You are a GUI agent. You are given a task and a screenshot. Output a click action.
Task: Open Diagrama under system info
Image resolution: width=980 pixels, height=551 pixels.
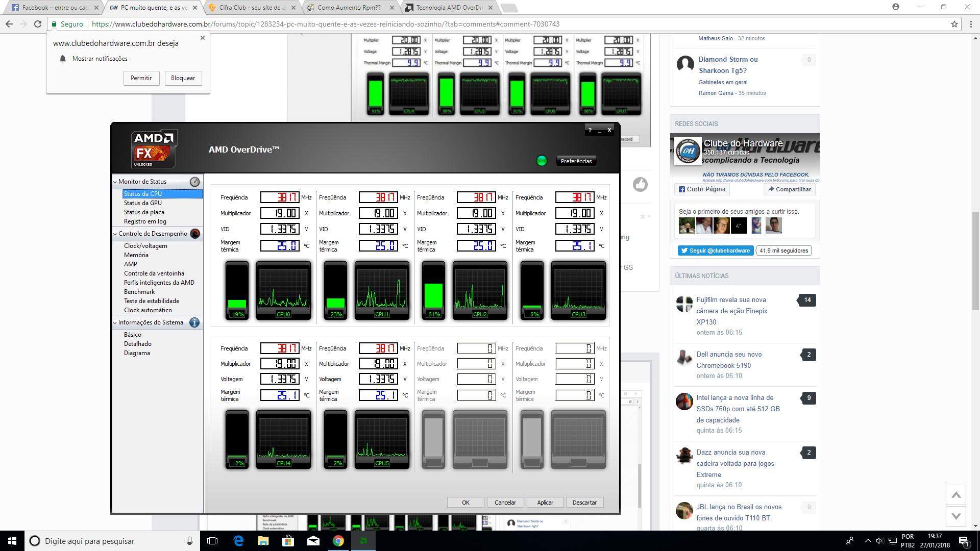pyautogui.click(x=137, y=353)
